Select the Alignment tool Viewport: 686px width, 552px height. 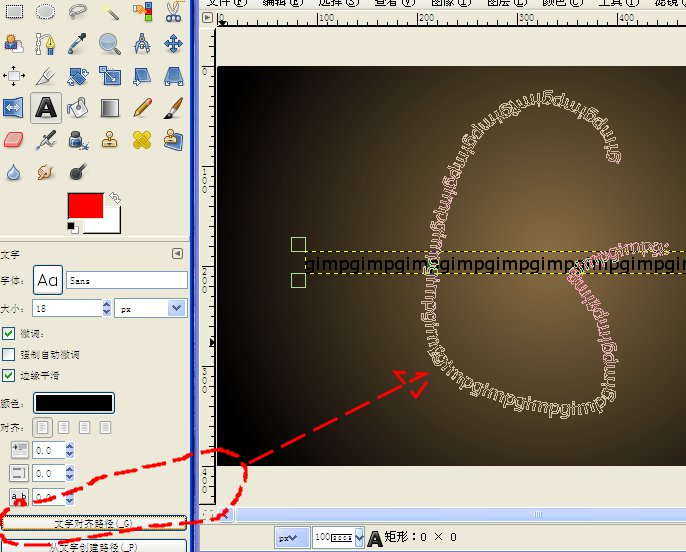point(14,76)
